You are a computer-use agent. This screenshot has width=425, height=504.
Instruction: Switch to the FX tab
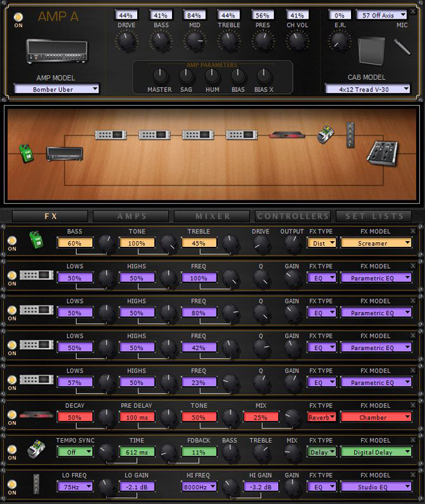(x=50, y=216)
